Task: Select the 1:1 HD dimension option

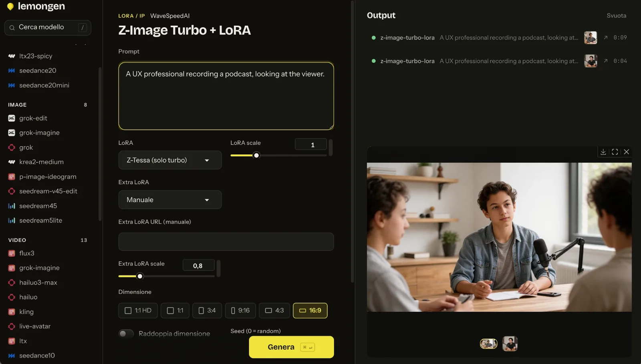Action: 138,310
